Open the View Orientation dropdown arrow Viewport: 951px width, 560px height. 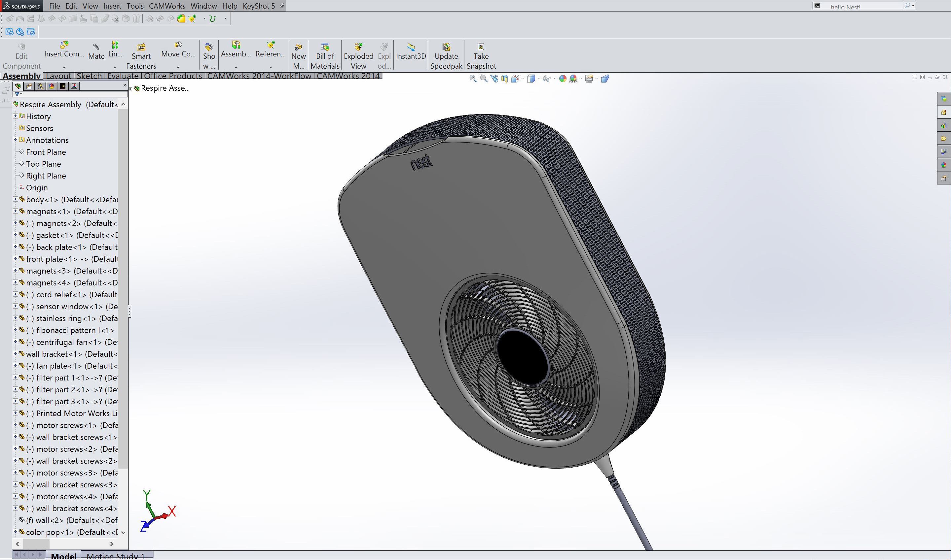523,78
